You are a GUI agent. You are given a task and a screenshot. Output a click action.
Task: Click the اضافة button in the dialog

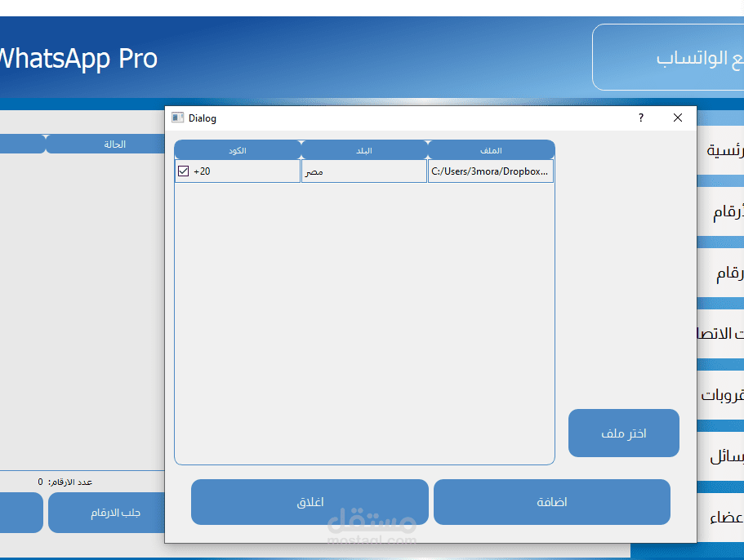[552, 502]
